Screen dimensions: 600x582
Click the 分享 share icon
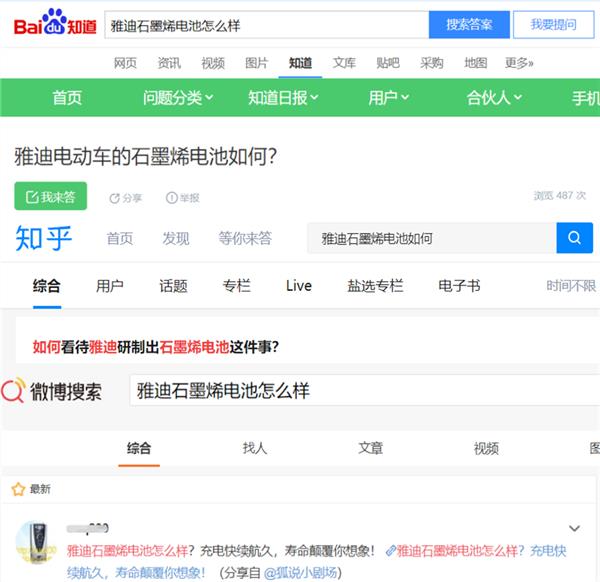(x=114, y=198)
